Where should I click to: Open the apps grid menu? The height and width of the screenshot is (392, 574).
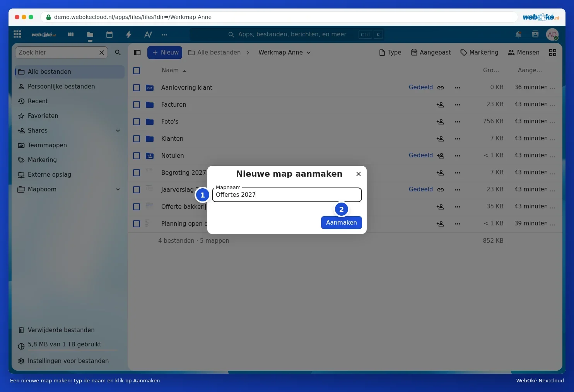(17, 34)
